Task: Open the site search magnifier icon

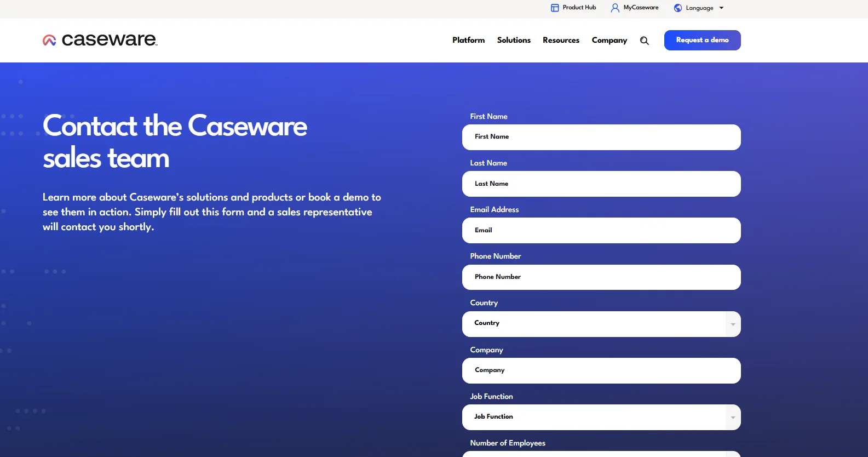Action: [x=645, y=41]
